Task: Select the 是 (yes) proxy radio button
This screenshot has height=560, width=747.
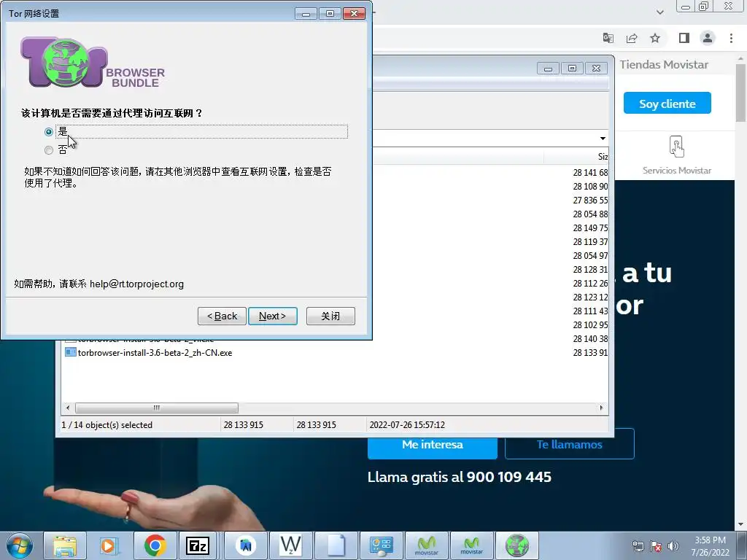Action: [x=49, y=132]
